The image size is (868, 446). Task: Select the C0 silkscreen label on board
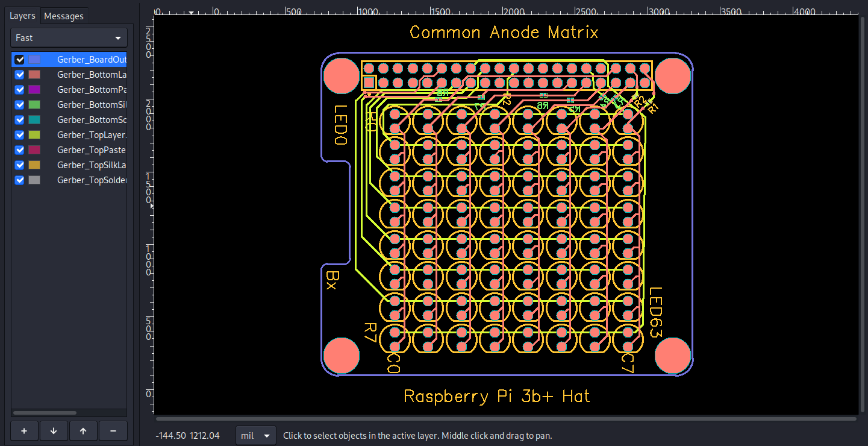point(393,363)
